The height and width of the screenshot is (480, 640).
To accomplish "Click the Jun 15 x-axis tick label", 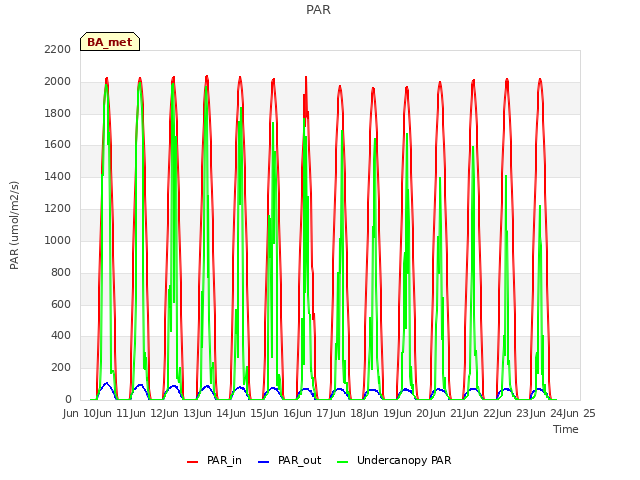I will (x=247, y=413).
